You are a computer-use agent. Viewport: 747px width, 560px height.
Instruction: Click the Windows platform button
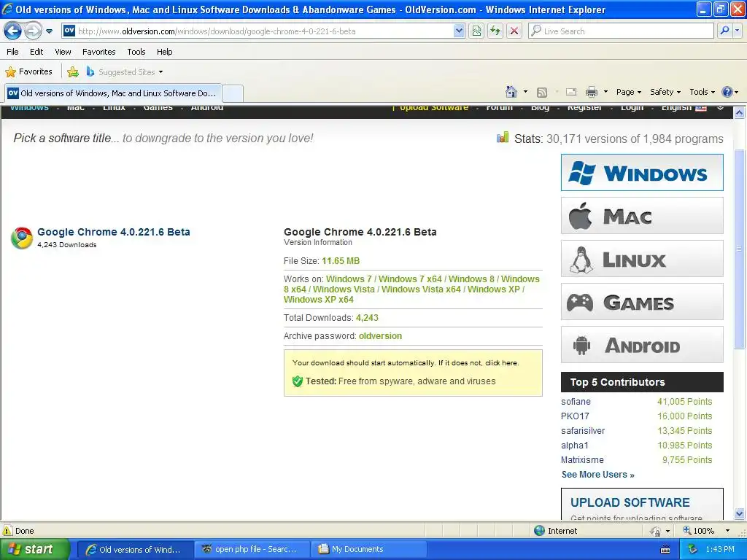pyautogui.click(x=642, y=172)
